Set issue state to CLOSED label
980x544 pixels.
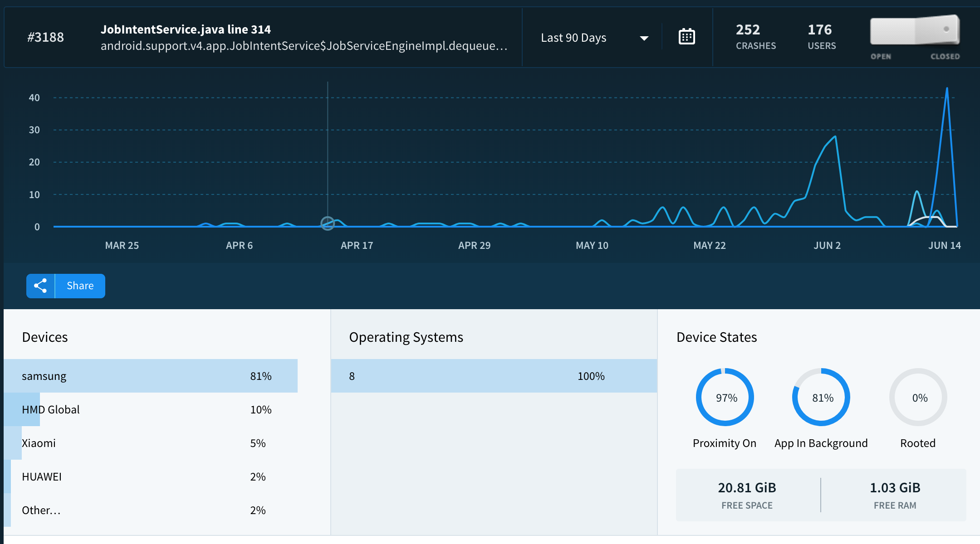(945, 56)
